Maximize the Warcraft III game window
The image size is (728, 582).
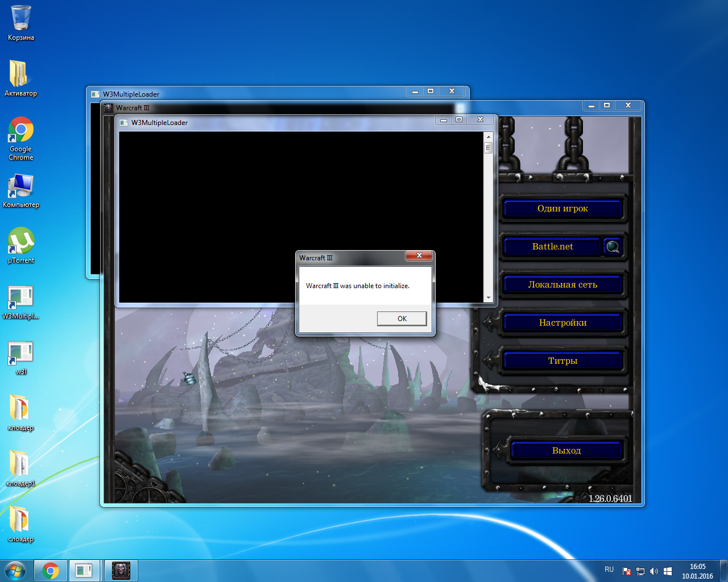point(606,106)
